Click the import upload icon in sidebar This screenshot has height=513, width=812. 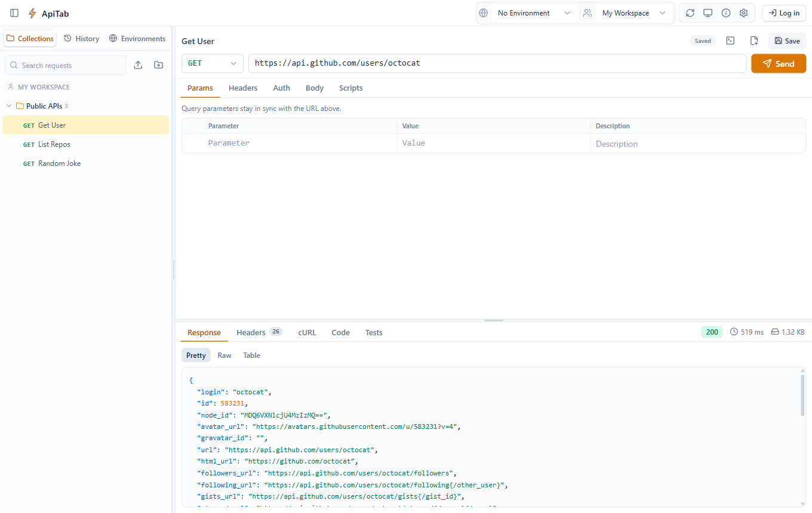[x=138, y=65]
